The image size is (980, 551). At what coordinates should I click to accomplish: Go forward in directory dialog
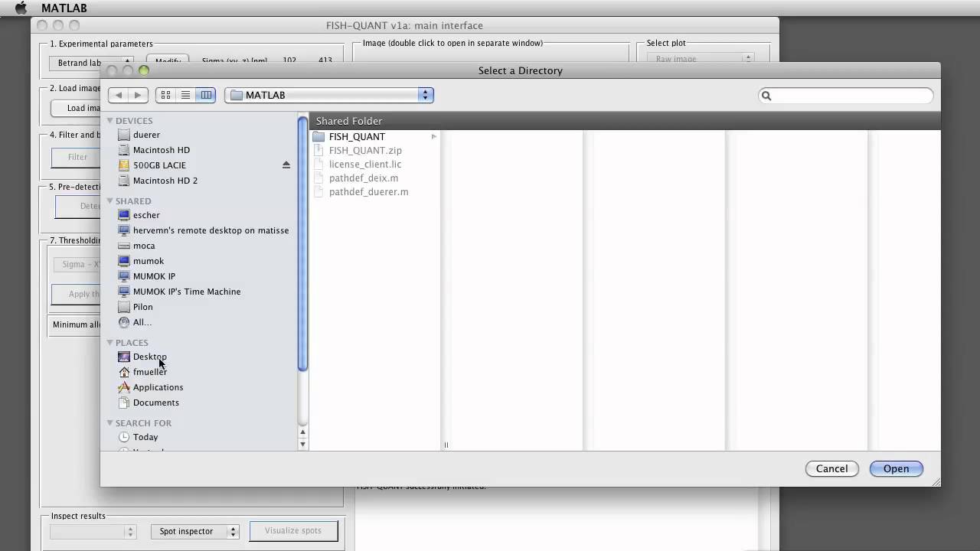click(138, 95)
